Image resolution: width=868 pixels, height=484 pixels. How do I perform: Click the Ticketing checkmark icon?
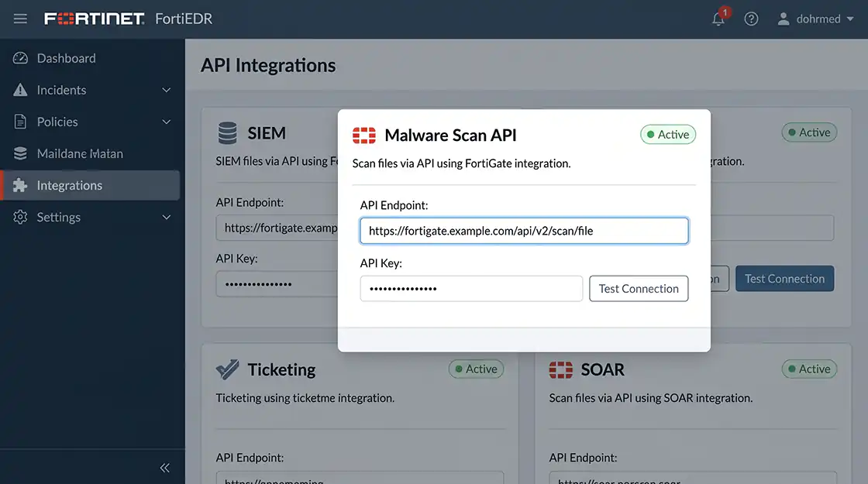click(x=228, y=369)
